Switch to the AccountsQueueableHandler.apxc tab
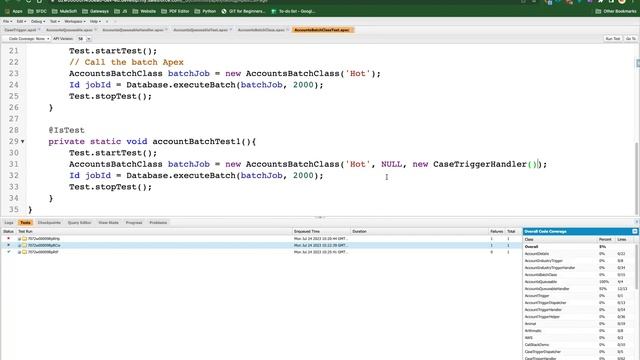The width and height of the screenshot is (640, 360). pyautogui.click(x=134, y=30)
